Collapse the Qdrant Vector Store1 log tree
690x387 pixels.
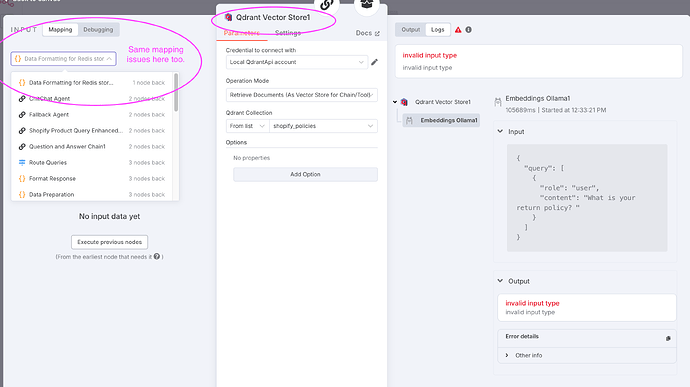pos(395,102)
